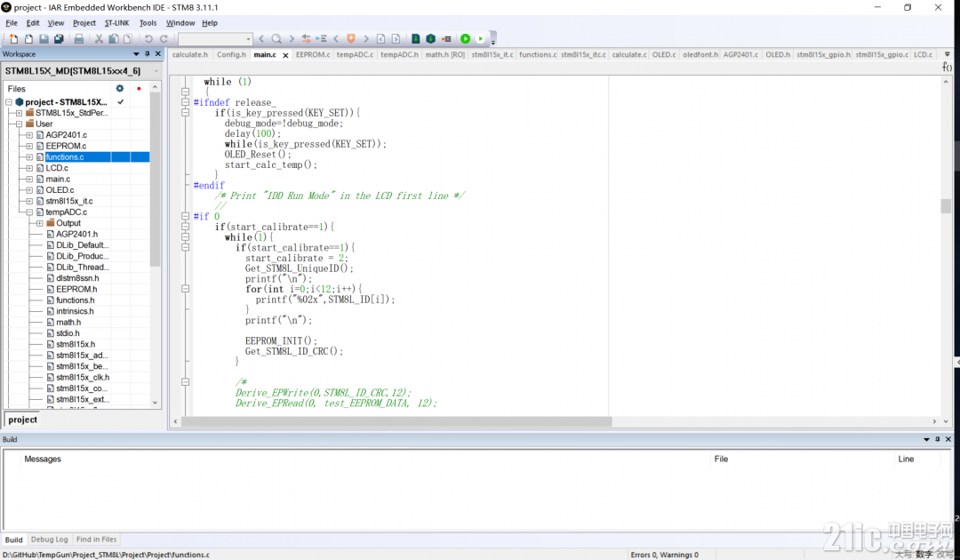Switch to the Debug Log tab
960x560 pixels.
pyautogui.click(x=49, y=540)
